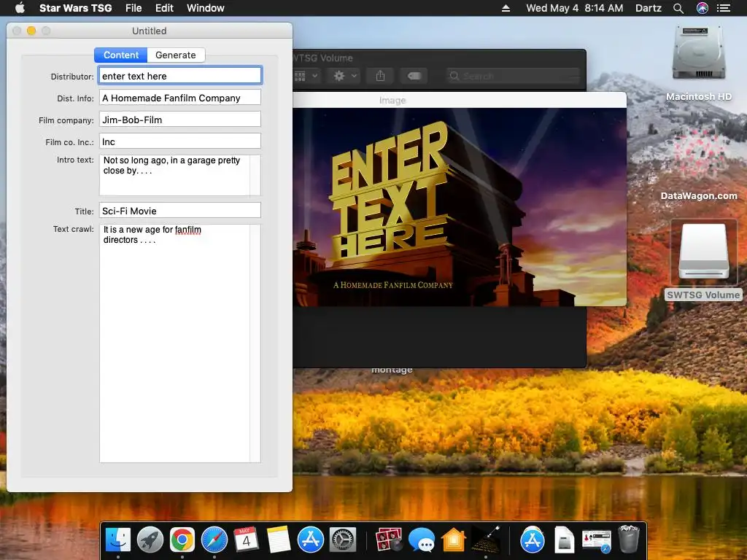Switch to the Generate tab
This screenshot has height=560, width=747.
(176, 55)
